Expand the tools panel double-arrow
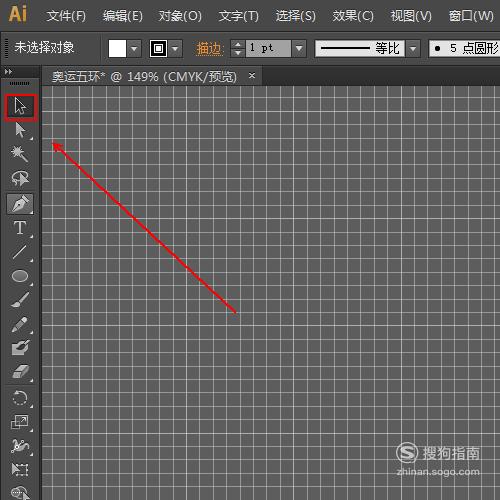Viewport: 500px width, 500px height. pos(8,72)
